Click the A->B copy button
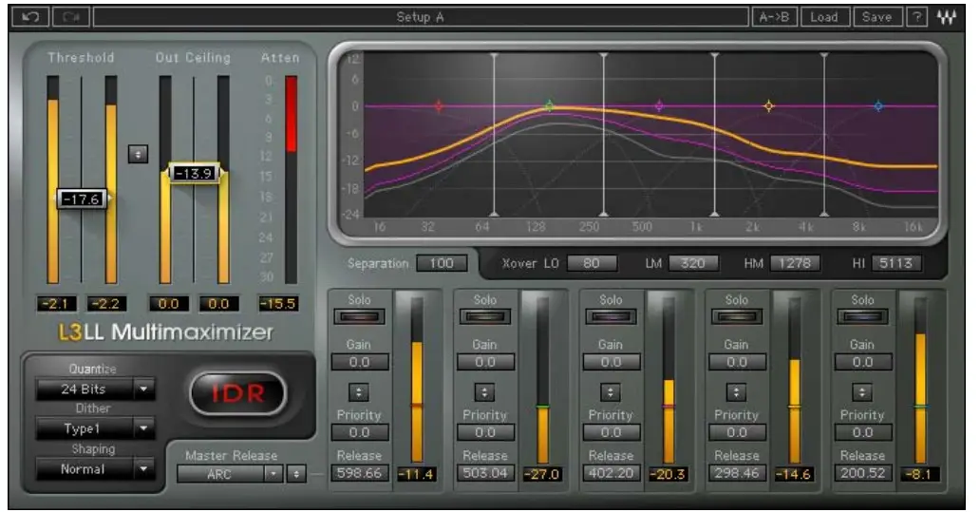 pos(774,17)
